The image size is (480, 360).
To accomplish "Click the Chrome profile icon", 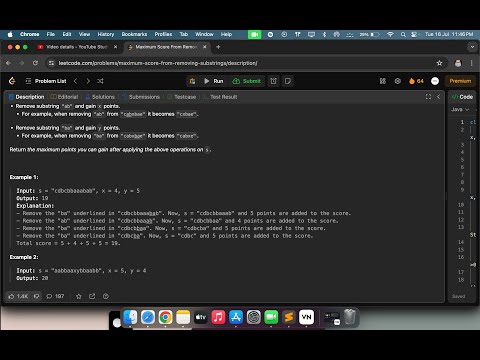I will tap(458, 63).
